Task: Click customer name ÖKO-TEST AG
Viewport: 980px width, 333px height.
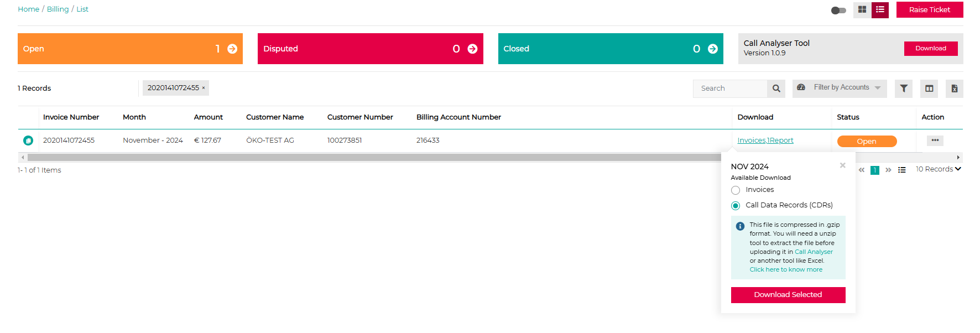Action: pyautogui.click(x=270, y=141)
